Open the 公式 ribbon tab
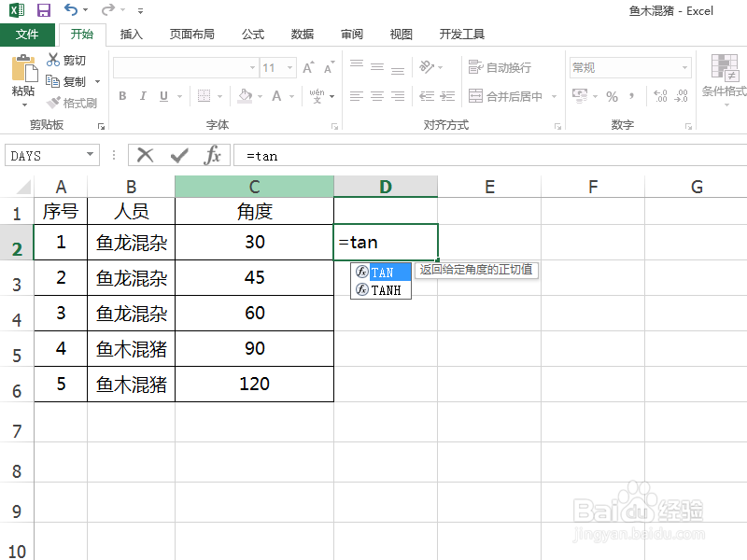Image resolution: width=747 pixels, height=560 pixels. [252, 35]
